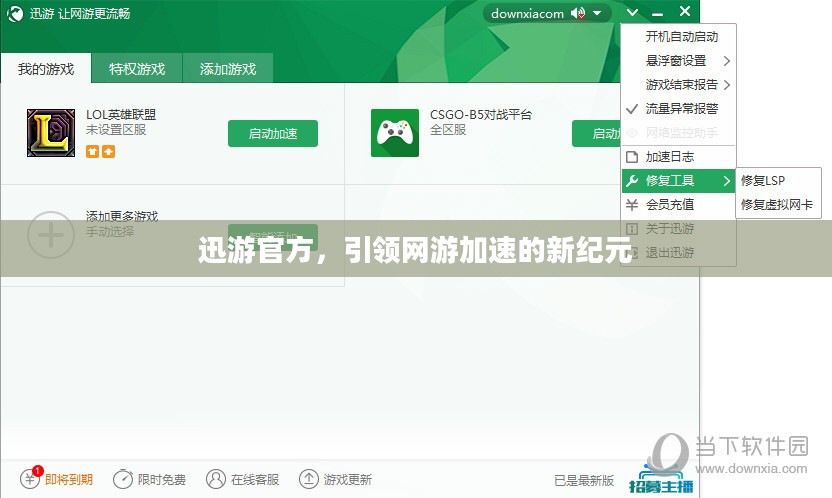
Task: Click the 即将到期 yen icon with red badge
Action: tap(30, 478)
